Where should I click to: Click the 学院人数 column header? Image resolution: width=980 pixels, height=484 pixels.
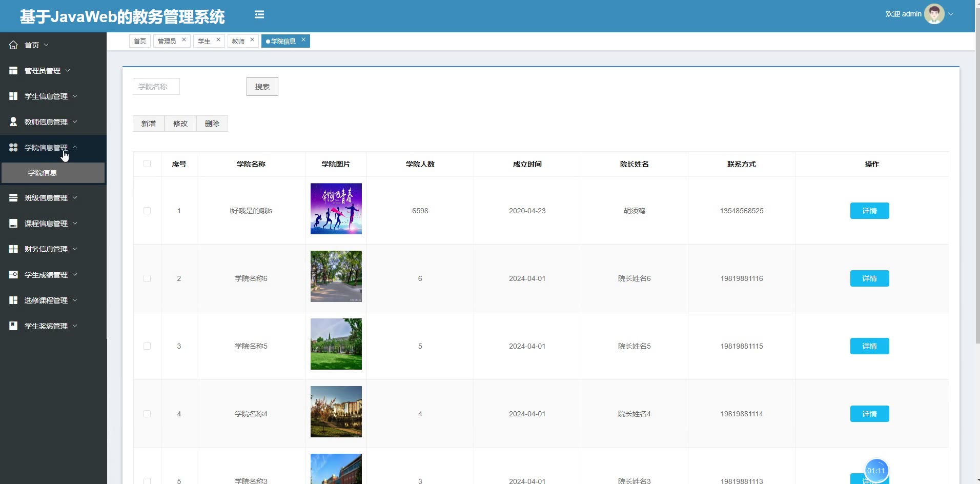[420, 164]
